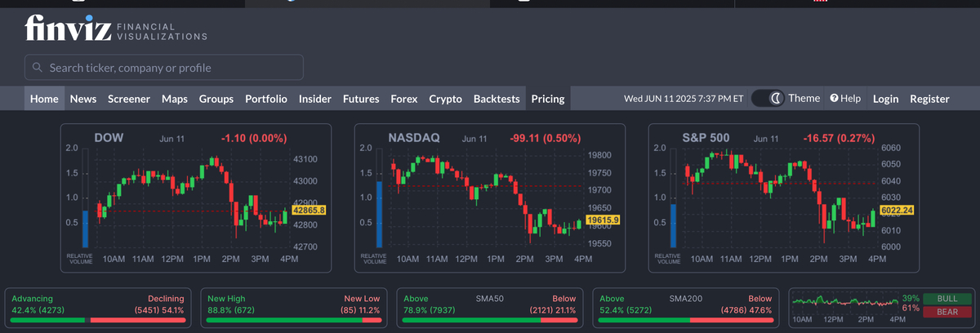Click New High 88.8% (672) text
980x333 pixels.
coord(232,304)
